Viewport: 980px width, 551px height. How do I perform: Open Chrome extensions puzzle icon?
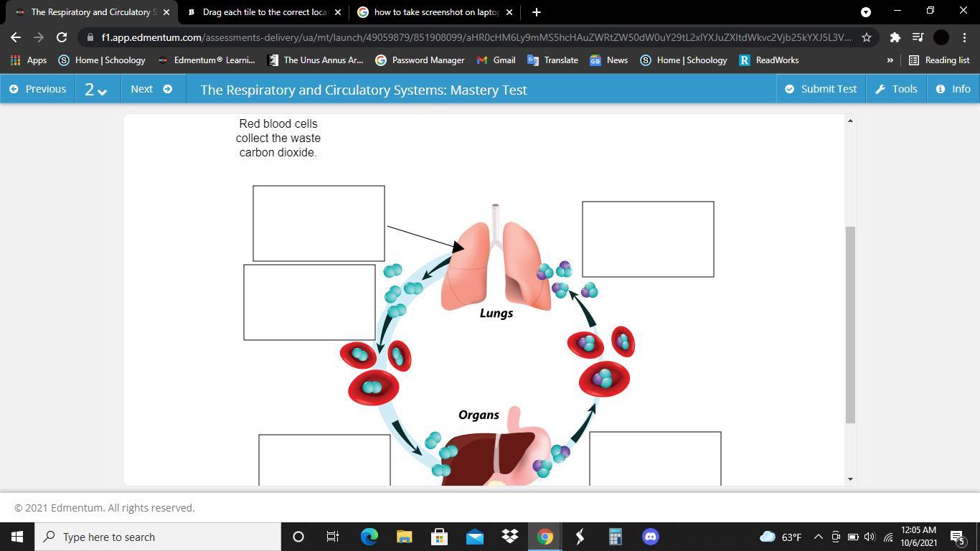[x=895, y=37]
